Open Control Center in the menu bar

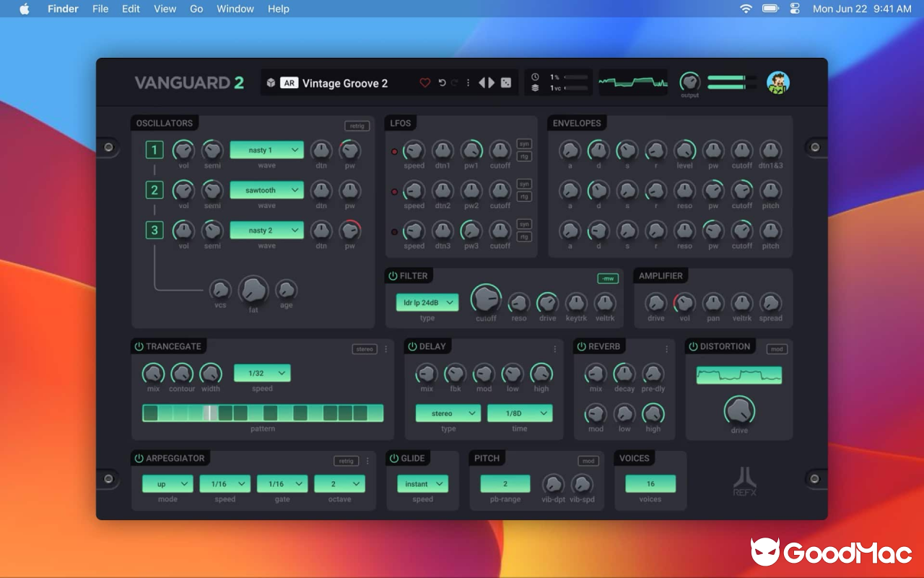(795, 9)
